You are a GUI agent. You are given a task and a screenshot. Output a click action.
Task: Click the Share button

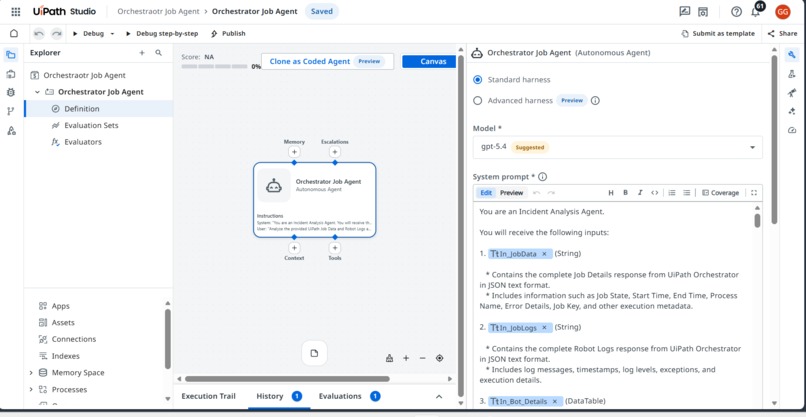(782, 33)
